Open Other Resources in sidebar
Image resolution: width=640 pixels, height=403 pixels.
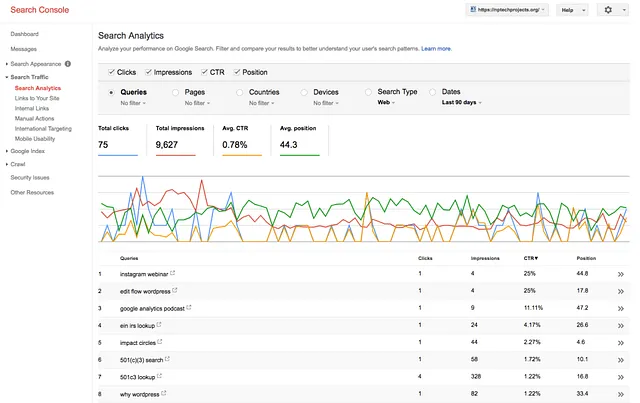(32, 192)
